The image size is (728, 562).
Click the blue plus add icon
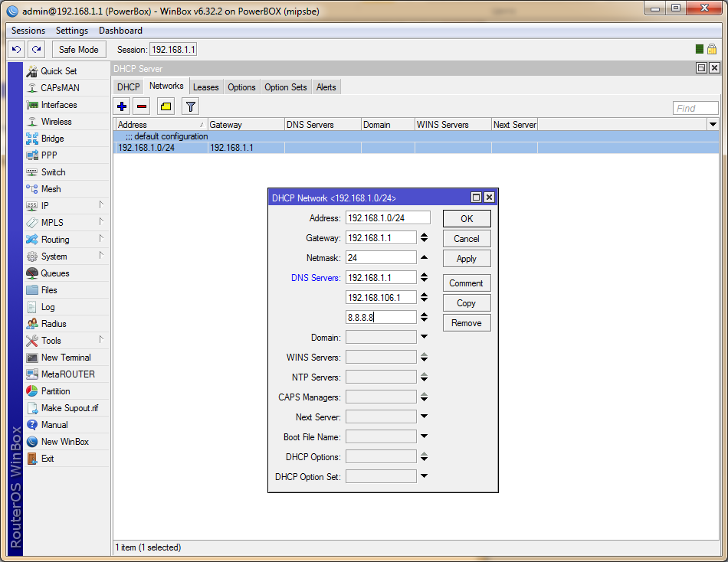tap(122, 106)
